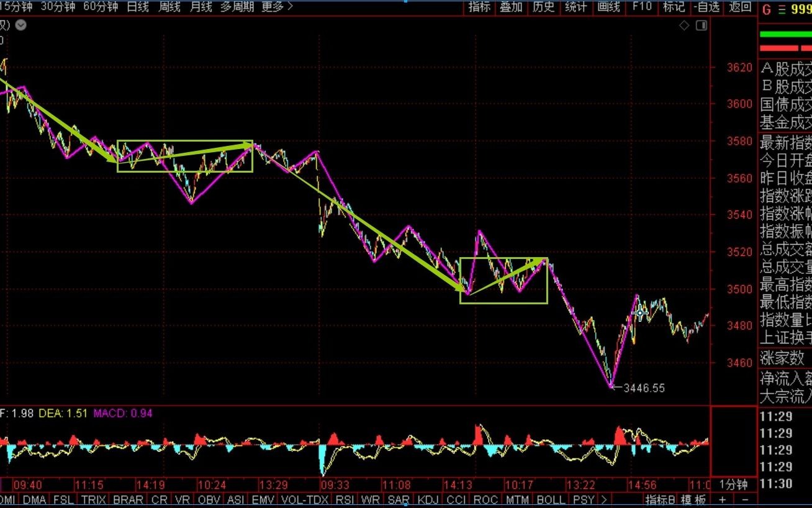Open the 历史 history button
The height and width of the screenshot is (508, 812).
click(544, 7)
